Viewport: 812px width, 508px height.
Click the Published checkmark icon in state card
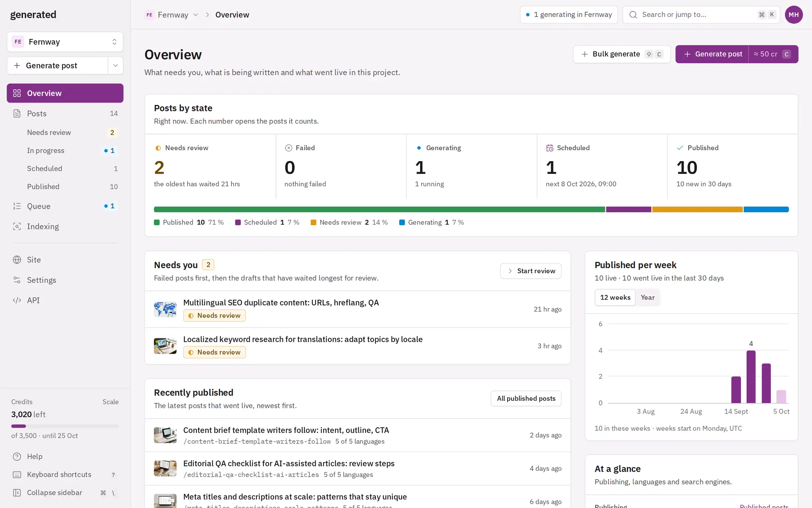pos(680,148)
